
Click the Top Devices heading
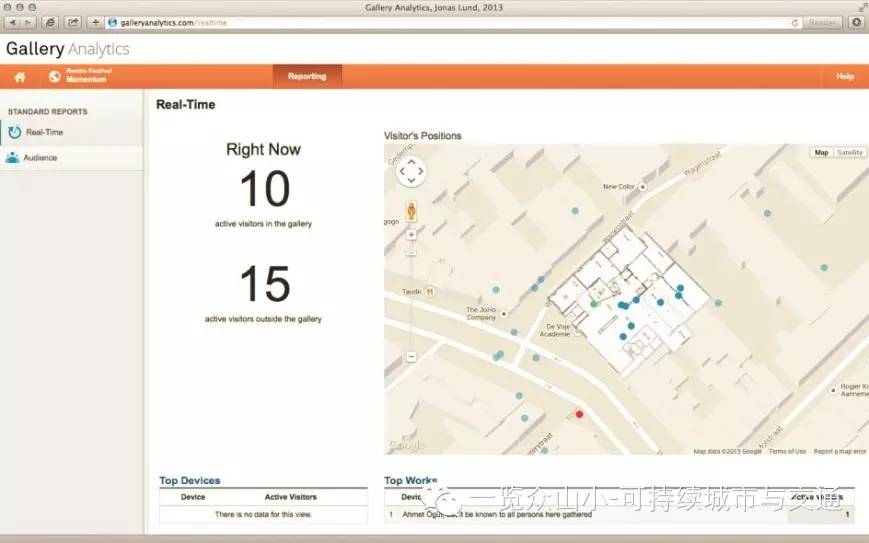click(x=190, y=480)
